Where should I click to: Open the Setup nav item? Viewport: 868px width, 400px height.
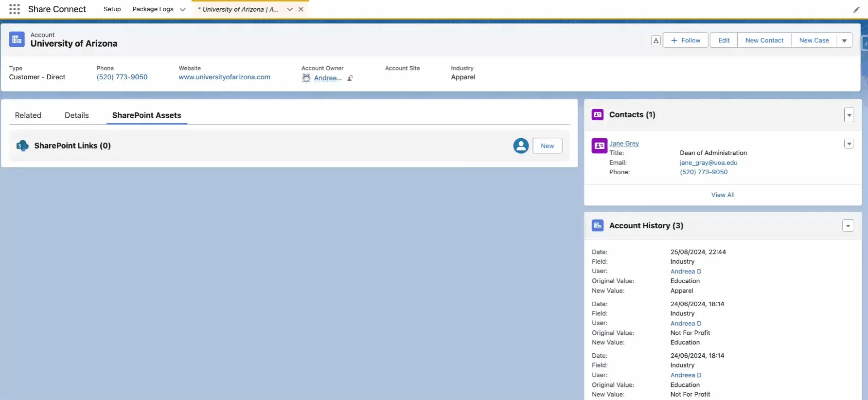point(112,9)
